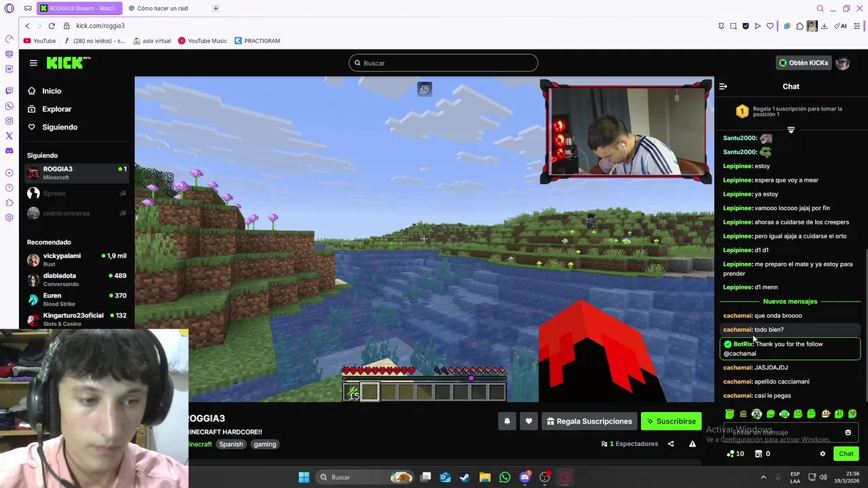Open vickypalami recommended channel

pyautogui.click(x=77, y=260)
